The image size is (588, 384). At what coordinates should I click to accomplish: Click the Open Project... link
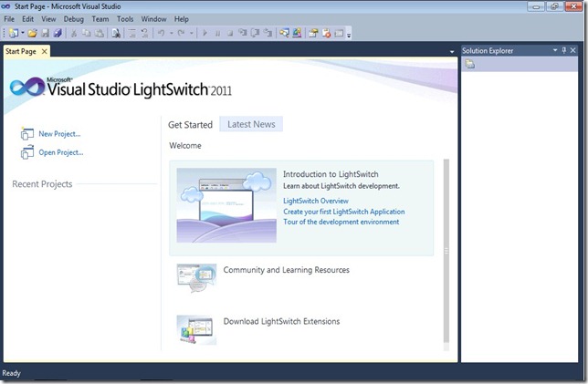point(60,152)
